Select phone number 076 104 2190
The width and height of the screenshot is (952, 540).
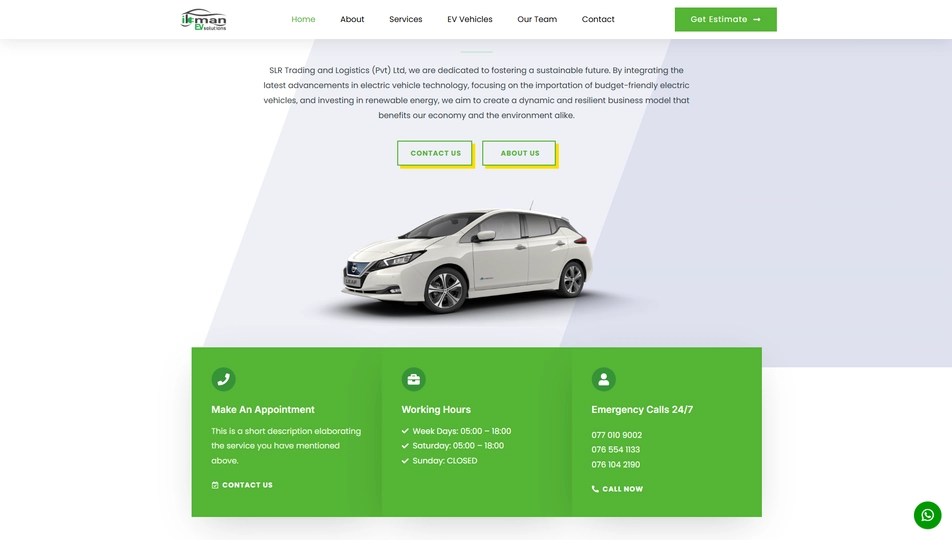coord(616,465)
